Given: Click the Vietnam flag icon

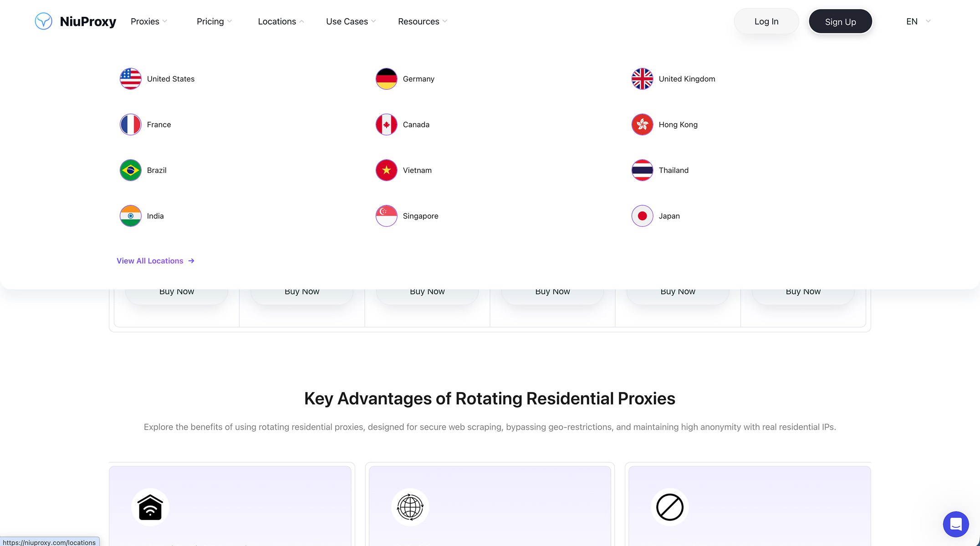Looking at the screenshot, I should tap(387, 170).
